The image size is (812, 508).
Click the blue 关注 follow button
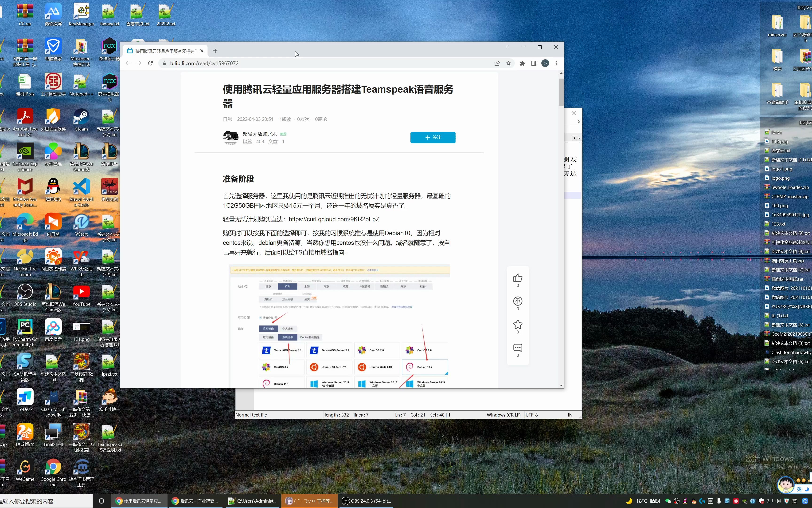(433, 137)
